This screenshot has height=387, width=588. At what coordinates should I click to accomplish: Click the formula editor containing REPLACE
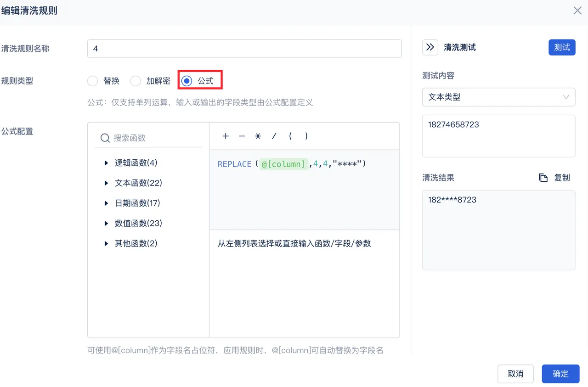[x=305, y=190]
